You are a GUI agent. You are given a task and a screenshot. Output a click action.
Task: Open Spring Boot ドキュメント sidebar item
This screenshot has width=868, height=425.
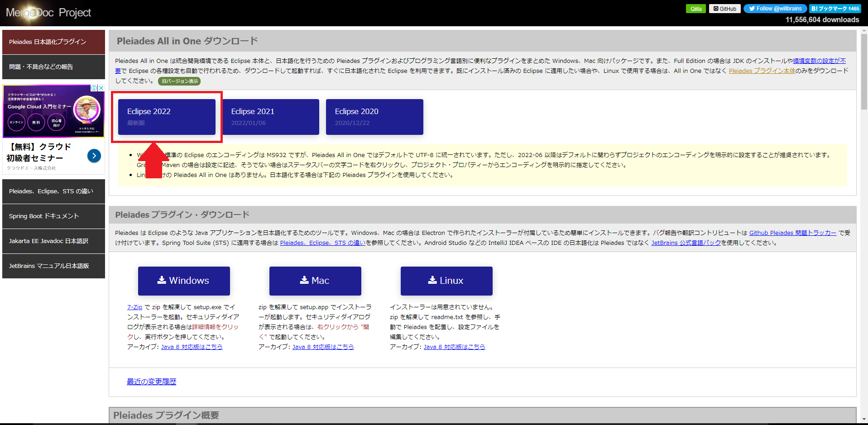(x=53, y=216)
